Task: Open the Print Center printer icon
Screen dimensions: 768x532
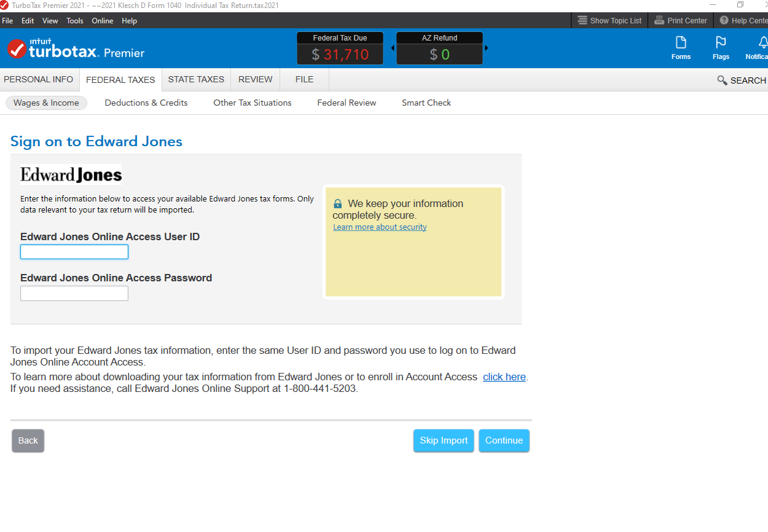Action: click(659, 20)
